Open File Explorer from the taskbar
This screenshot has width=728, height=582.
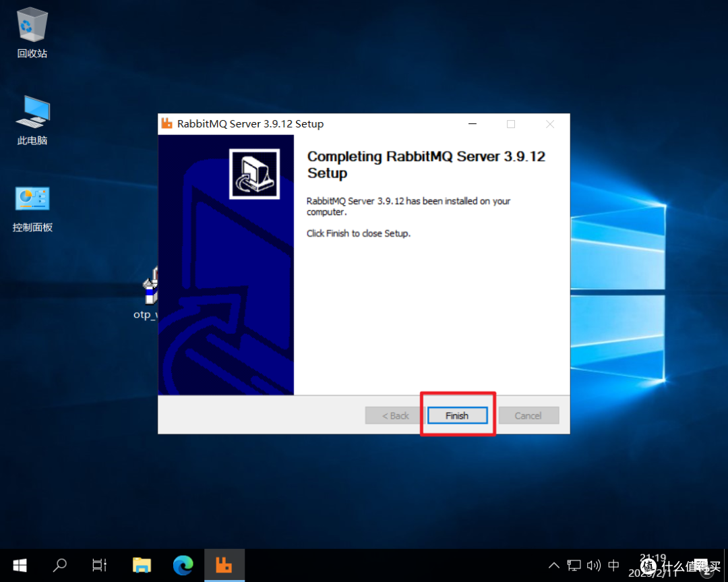(x=142, y=565)
